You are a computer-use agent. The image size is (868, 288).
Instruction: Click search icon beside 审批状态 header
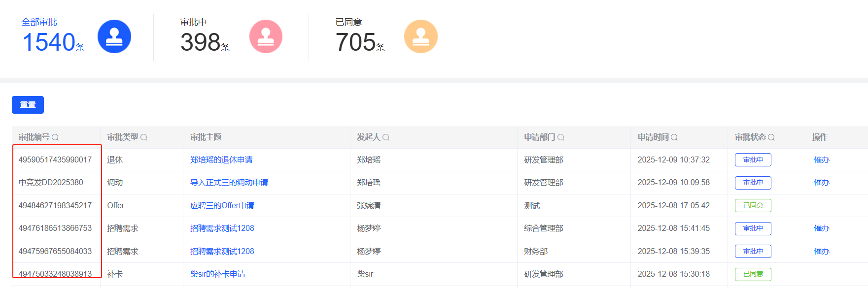pos(771,137)
